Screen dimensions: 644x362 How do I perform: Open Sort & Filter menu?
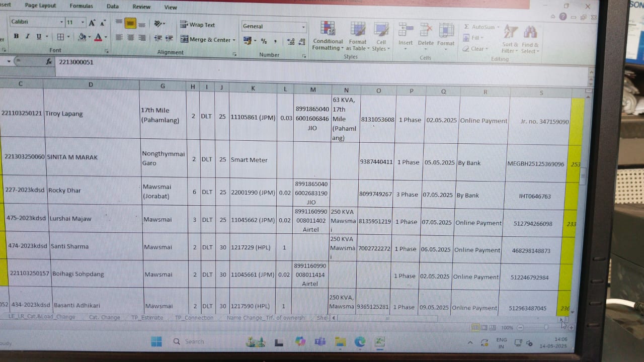[510, 39]
